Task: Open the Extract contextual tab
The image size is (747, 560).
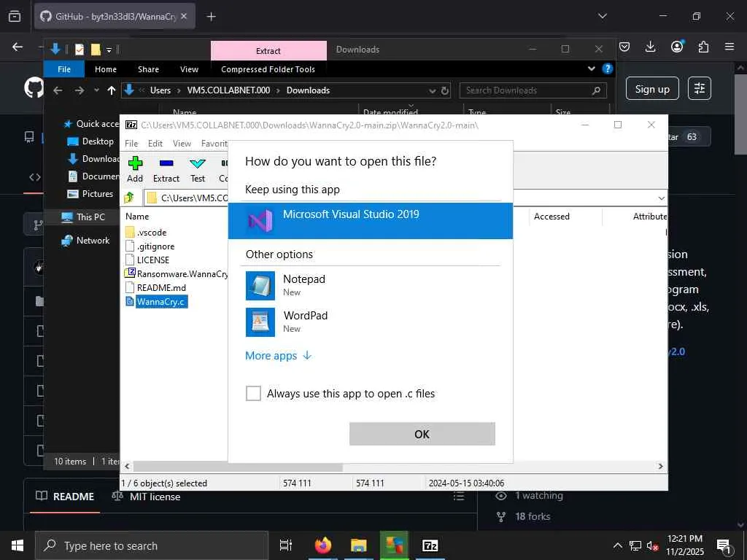Action: click(x=268, y=50)
